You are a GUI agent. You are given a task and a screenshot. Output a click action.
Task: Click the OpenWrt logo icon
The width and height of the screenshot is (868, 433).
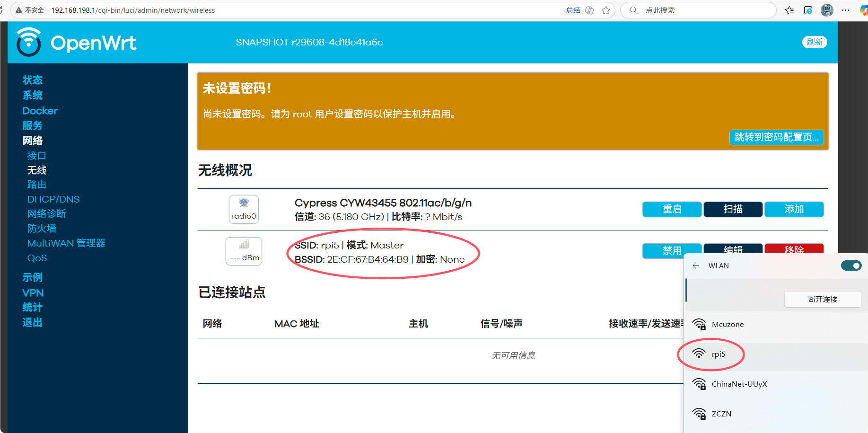29,43
